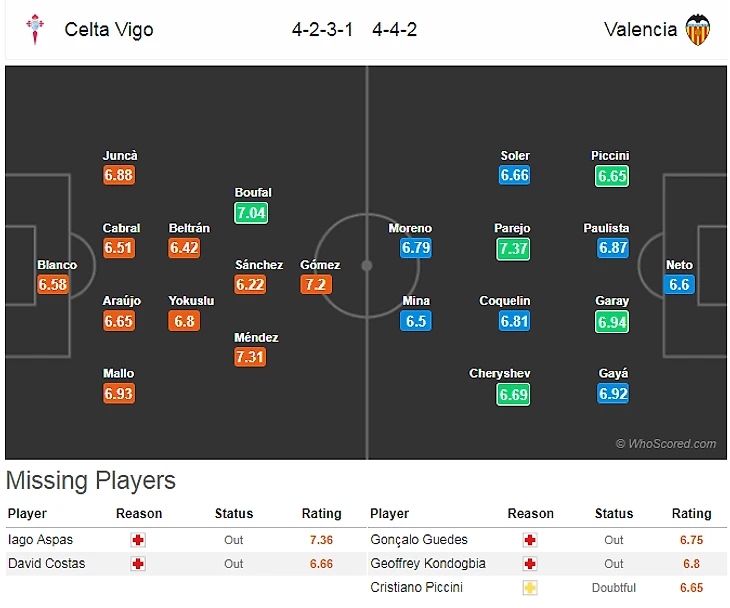Click Méndez's 7.31 rating badge
Viewport: 730px width, 608px height.
click(250, 357)
